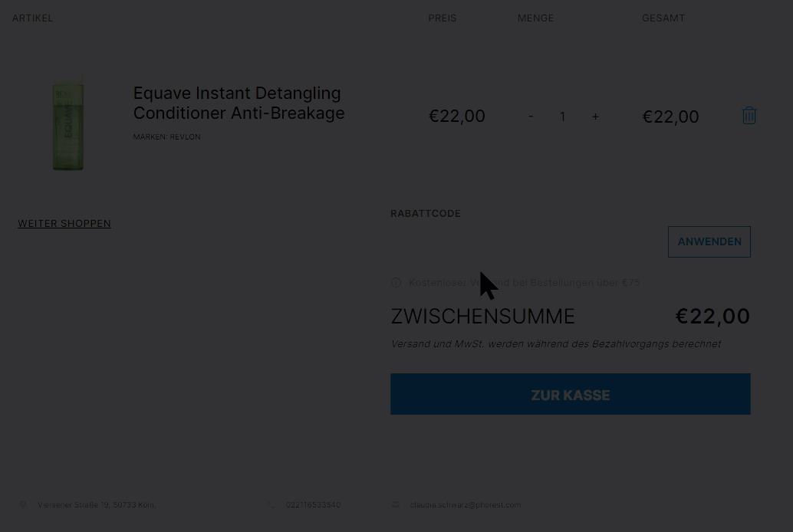The height and width of the screenshot is (532, 793).
Task: Open Equave Instant Detangling Conditioner title
Action: (239, 103)
